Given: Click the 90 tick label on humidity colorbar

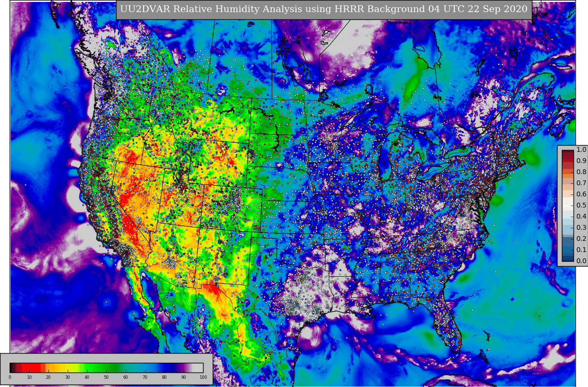Looking at the screenshot, I should (184, 377).
